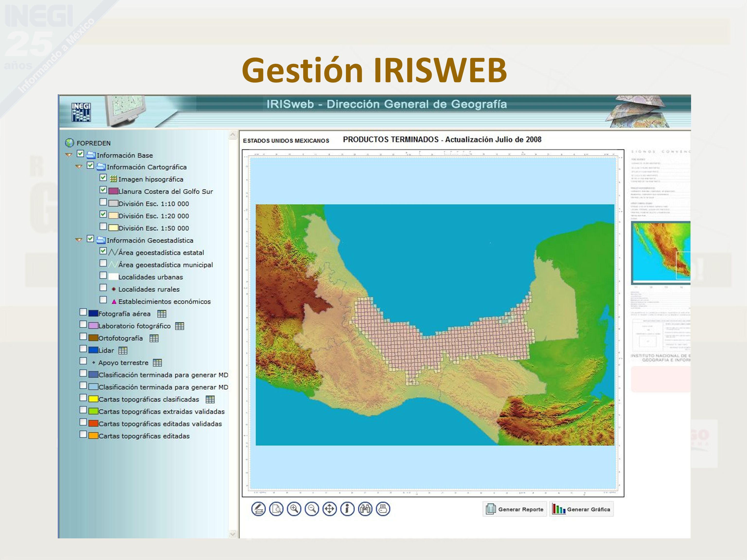Click the Información Geoestadística folder icon

[101, 240]
